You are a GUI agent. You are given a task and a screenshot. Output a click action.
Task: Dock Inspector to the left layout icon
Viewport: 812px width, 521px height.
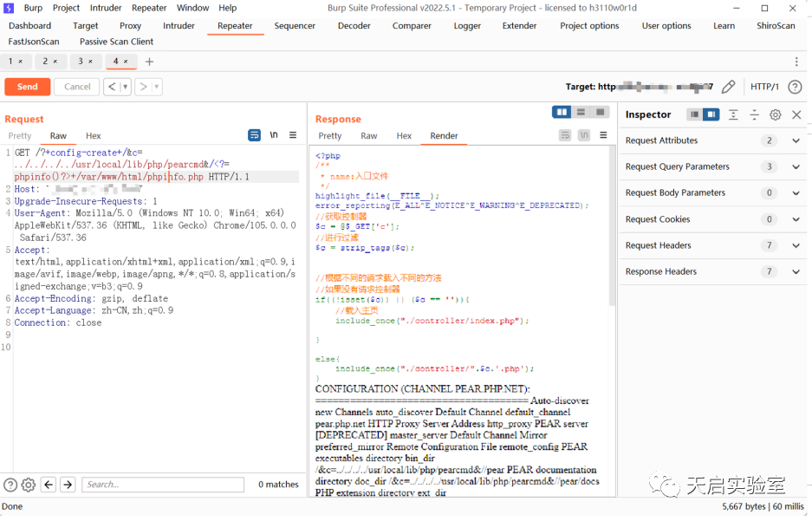pyautogui.click(x=694, y=114)
